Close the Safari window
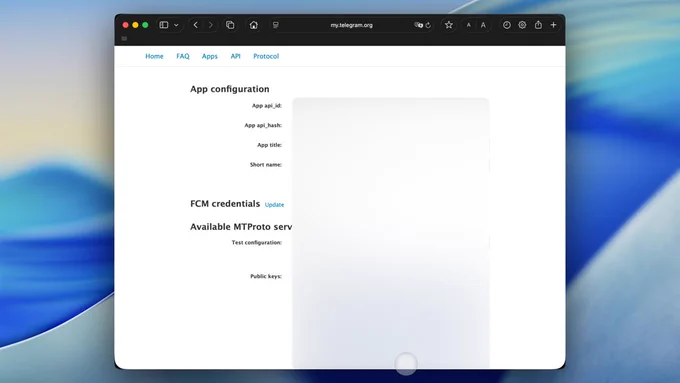680x383 pixels. (125, 25)
